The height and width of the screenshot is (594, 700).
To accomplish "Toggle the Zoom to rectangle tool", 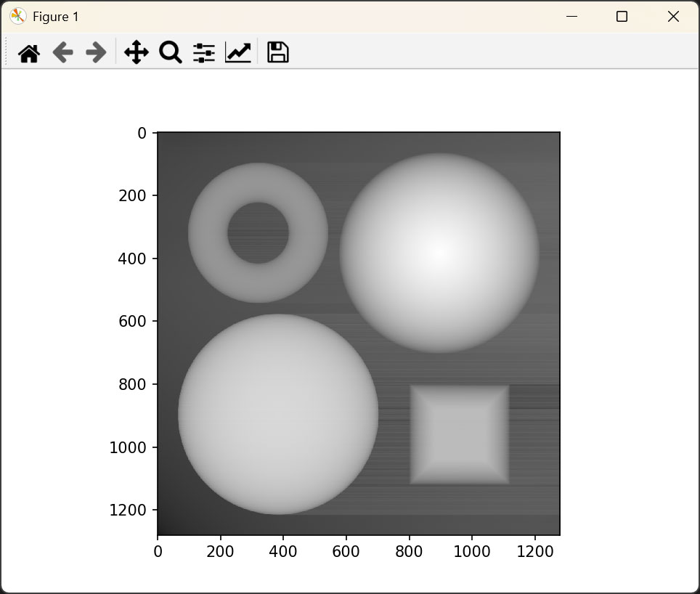I will pos(170,53).
